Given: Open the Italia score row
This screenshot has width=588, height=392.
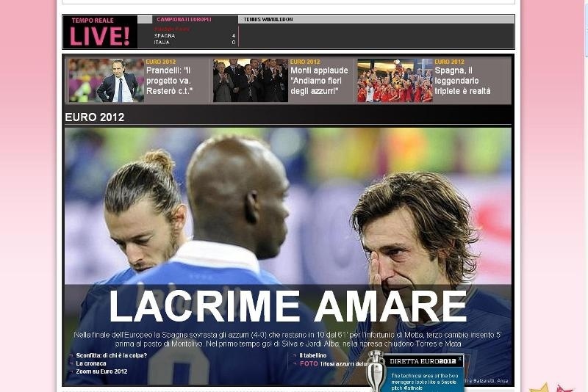Looking at the screenshot, I should click(195, 43).
